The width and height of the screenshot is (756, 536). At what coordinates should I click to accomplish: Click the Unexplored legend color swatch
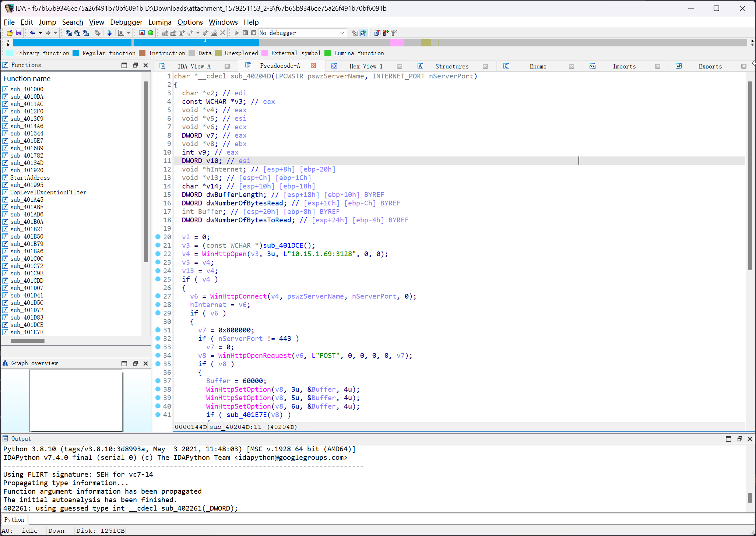pyautogui.click(x=218, y=53)
